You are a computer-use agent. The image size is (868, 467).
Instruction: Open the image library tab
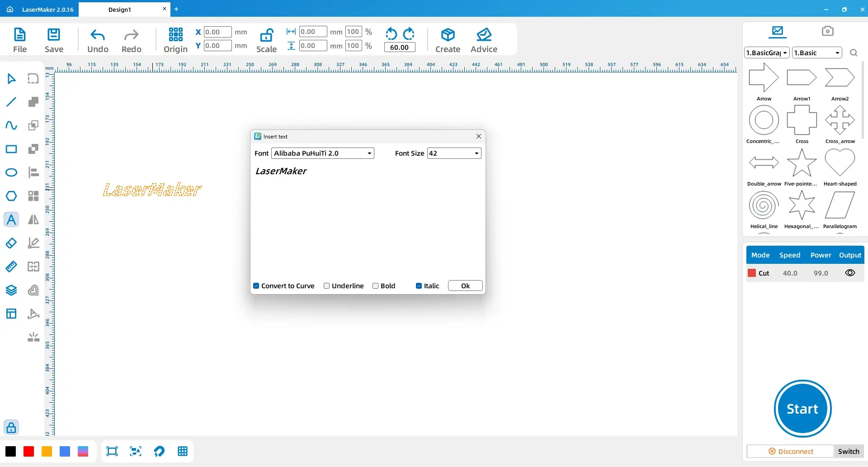click(x=777, y=31)
